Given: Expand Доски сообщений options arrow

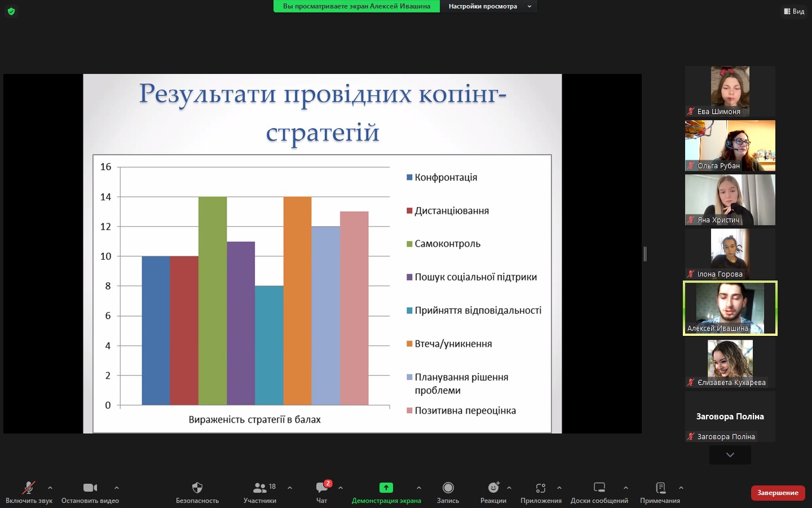Looking at the screenshot, I should (x=625, y=488).
